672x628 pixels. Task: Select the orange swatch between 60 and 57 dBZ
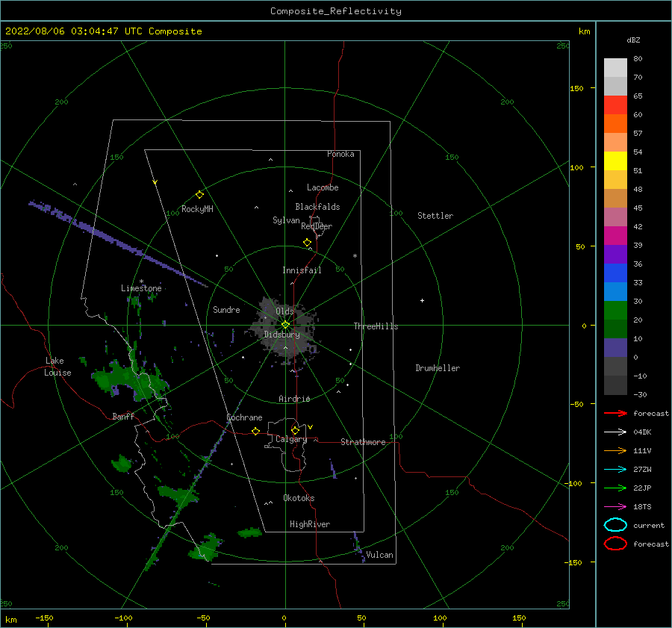coord(615,123)
